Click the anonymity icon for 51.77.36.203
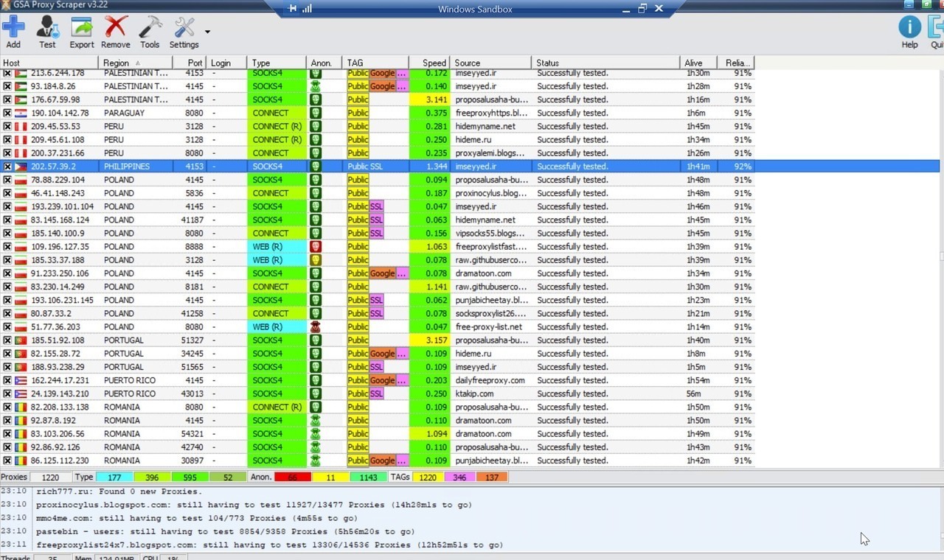 click(x=316, y=327)
